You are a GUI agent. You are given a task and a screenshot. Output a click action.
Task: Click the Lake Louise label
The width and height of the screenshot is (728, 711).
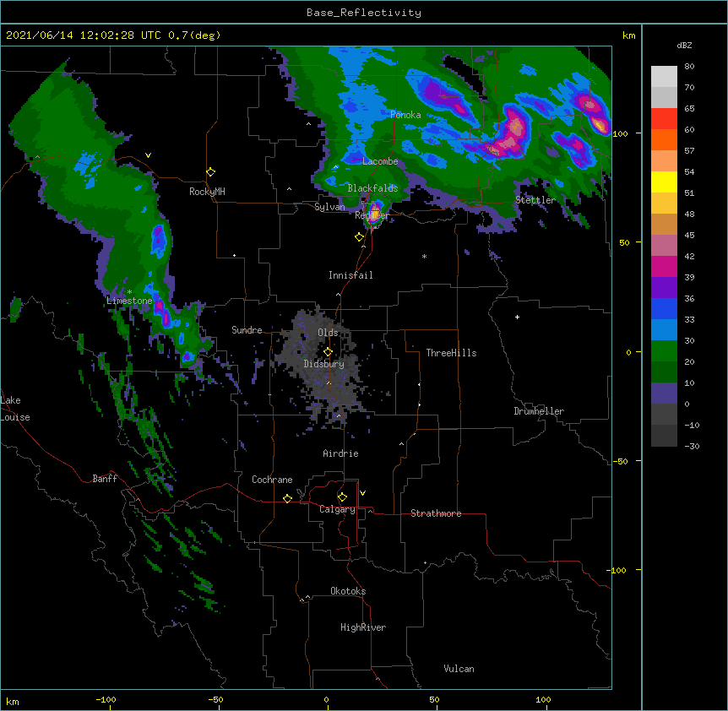click(15, 409)
